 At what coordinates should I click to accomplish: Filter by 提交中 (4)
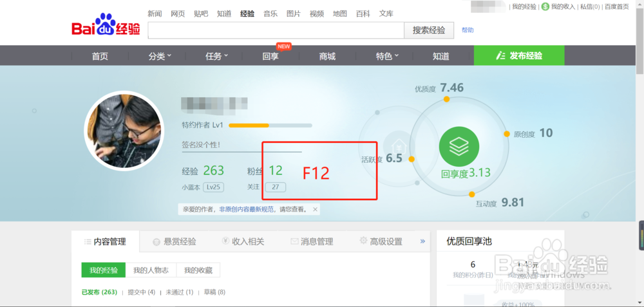coord(142,292)
